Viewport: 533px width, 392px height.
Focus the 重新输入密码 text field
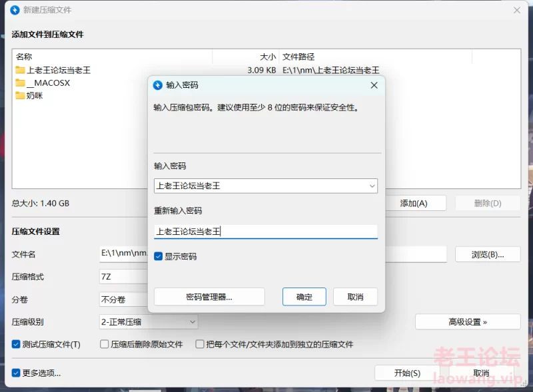pyautogui.click(x=266, y=232)
